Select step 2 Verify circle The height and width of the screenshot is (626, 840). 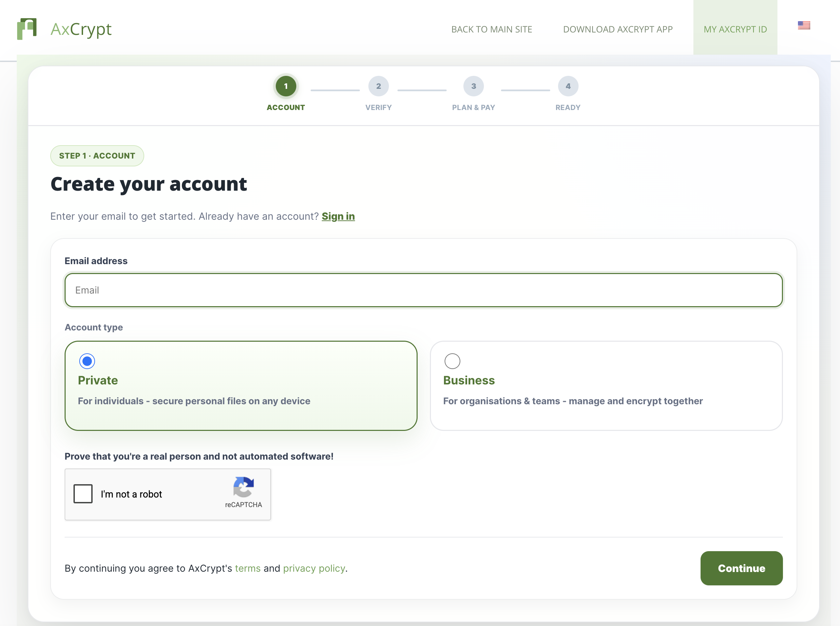click(x=378, y=86)
